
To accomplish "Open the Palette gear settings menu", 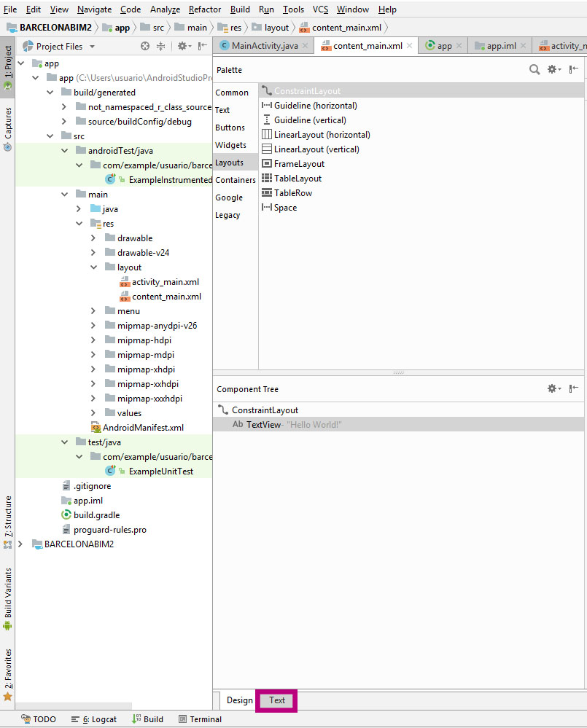I will point(553,69).
